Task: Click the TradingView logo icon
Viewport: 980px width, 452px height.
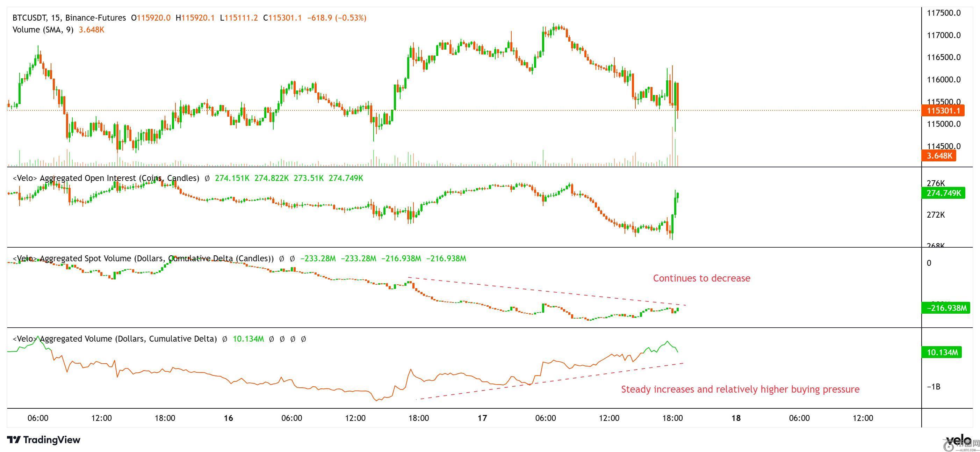Action: pyautogui.click(x=14, y=440)
